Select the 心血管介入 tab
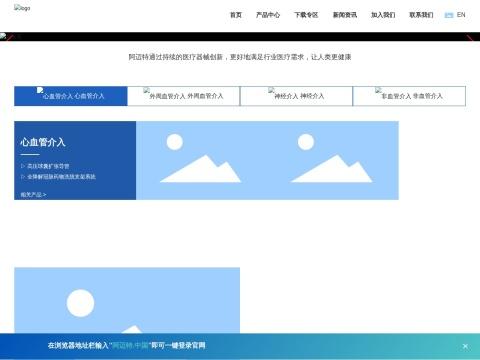 point(71,96)
